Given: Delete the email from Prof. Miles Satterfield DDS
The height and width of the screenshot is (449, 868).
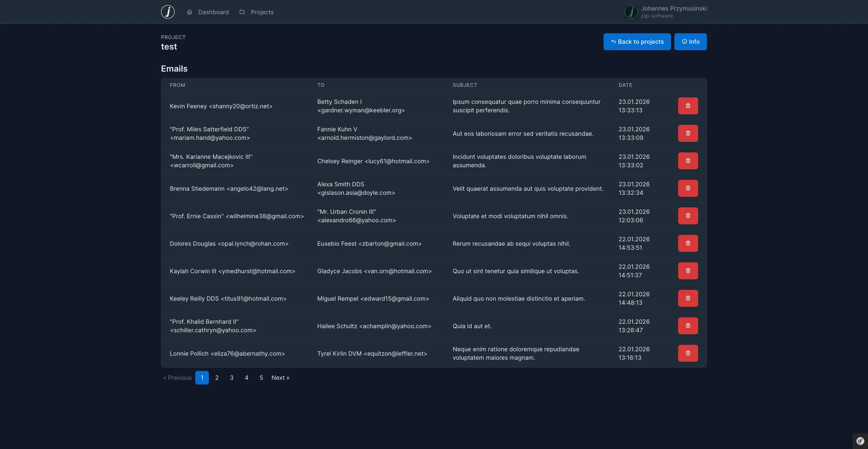Looking at the screenshot, I should point(688,133).
